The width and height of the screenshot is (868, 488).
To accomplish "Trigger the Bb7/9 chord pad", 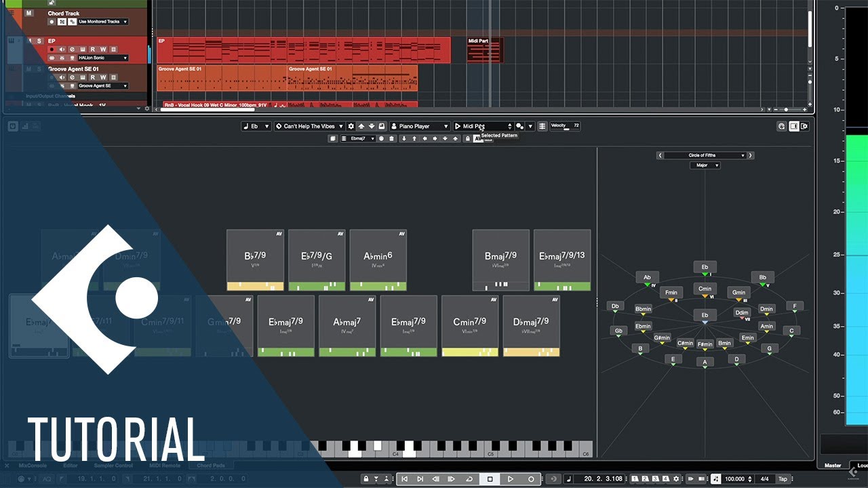I will coord(255,260).
